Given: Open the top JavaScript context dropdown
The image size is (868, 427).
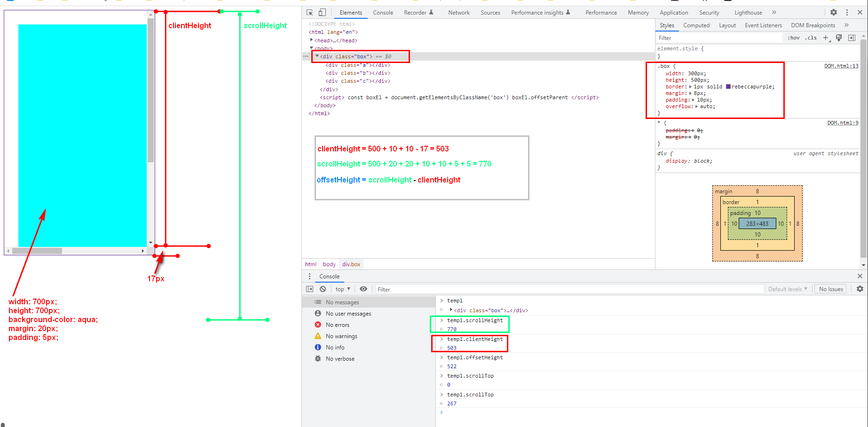Looking at the screenshot, I should click(343, 289).
